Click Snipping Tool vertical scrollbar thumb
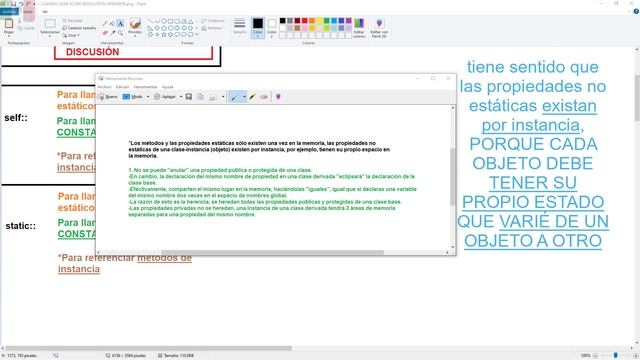Screen dimensions: 640x360 click(x=452, y=176)
